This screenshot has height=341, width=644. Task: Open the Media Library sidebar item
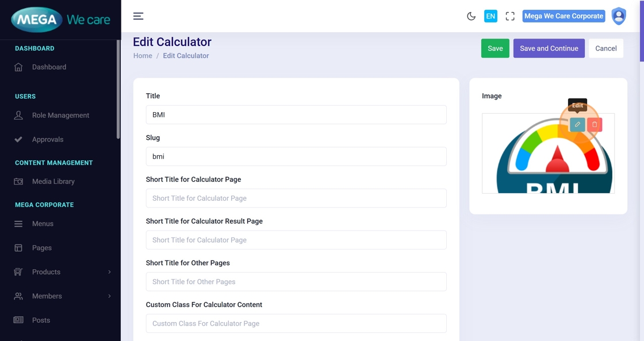53,181
